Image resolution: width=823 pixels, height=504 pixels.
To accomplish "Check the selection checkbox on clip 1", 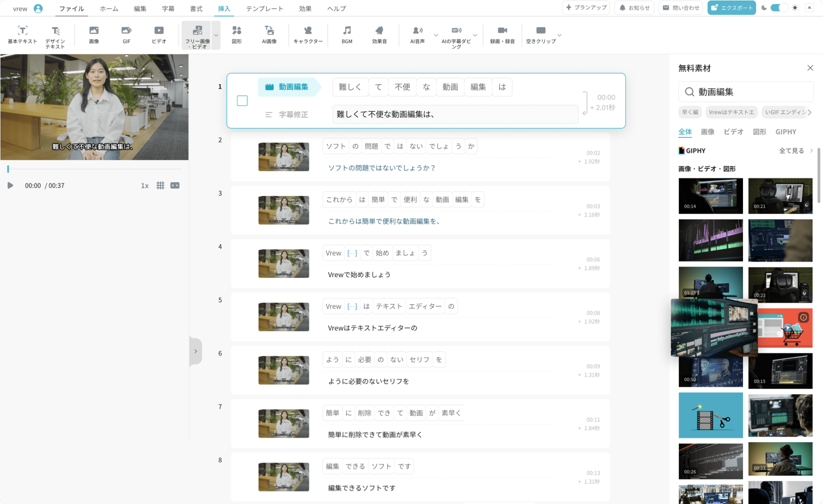I will pyautogui.click(x=242, y=101).
